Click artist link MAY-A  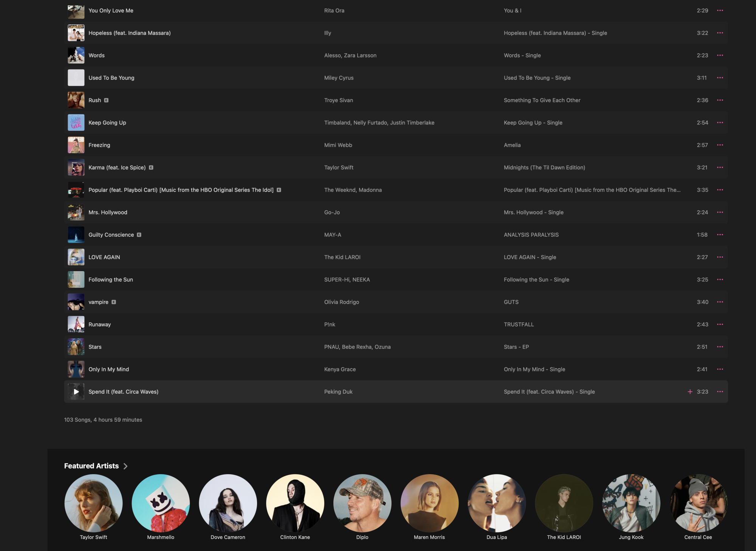(333, 235)
